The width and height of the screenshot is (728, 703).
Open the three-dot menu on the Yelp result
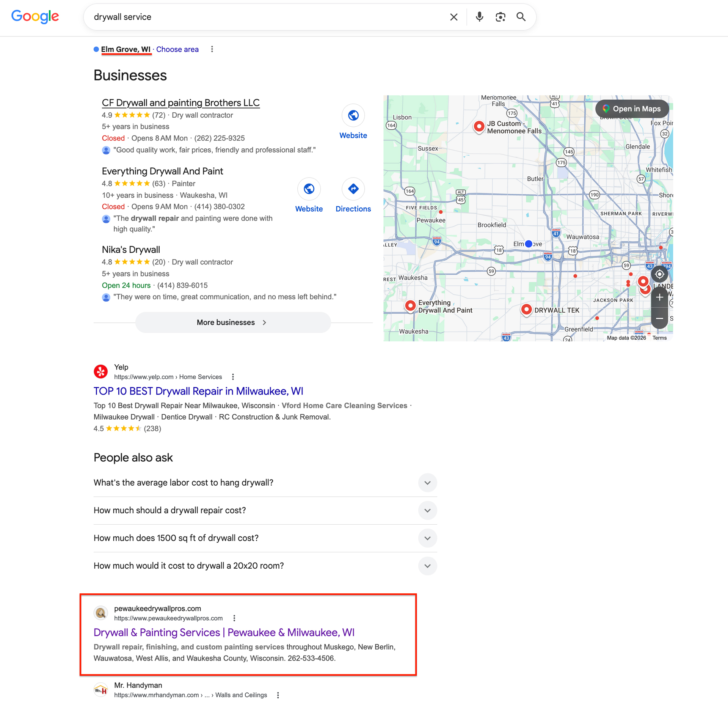233,377
